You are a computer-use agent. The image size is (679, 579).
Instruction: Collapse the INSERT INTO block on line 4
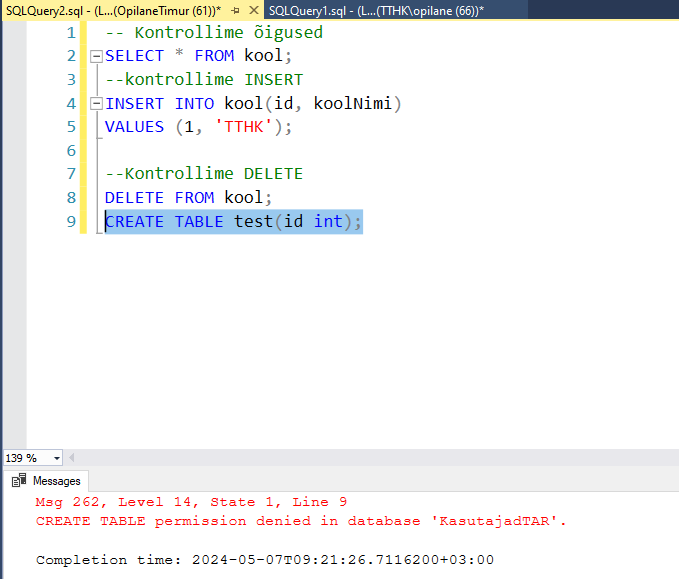96,103
